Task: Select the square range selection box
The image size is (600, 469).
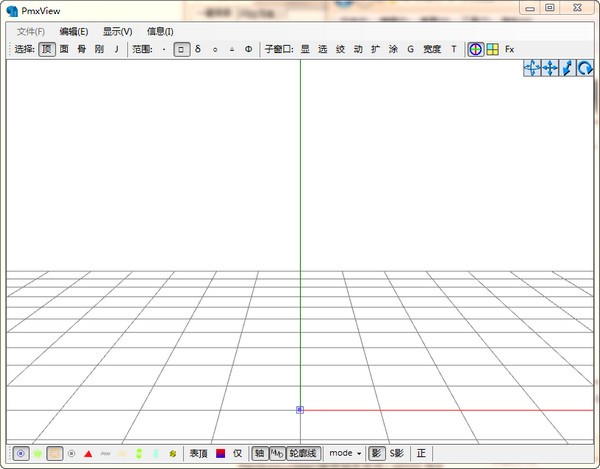Action: pos(181,49)
